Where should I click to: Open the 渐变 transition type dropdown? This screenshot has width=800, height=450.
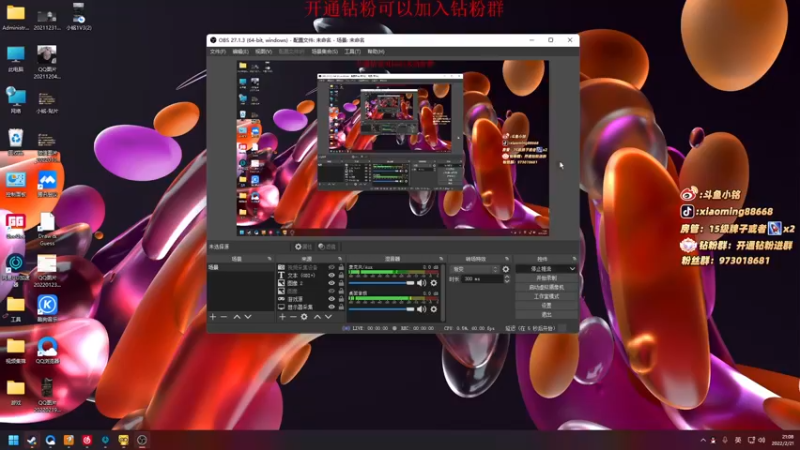(x=474, y=269)
